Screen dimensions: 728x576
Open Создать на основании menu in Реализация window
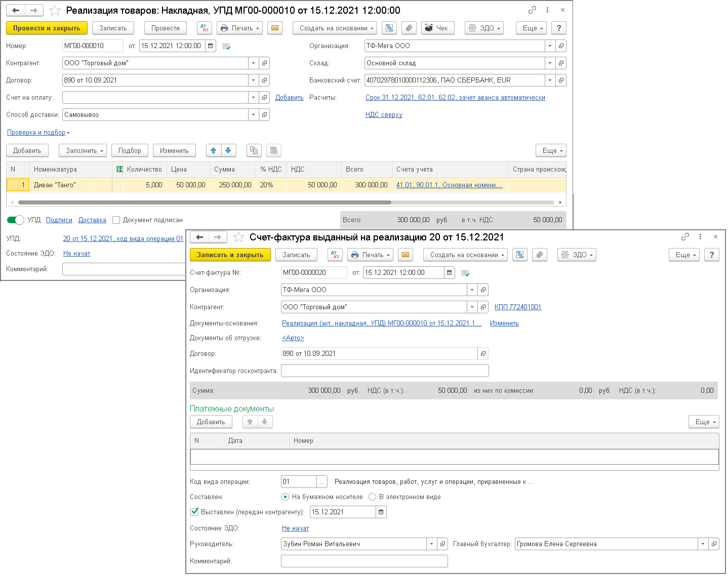(x=335, y=28)
